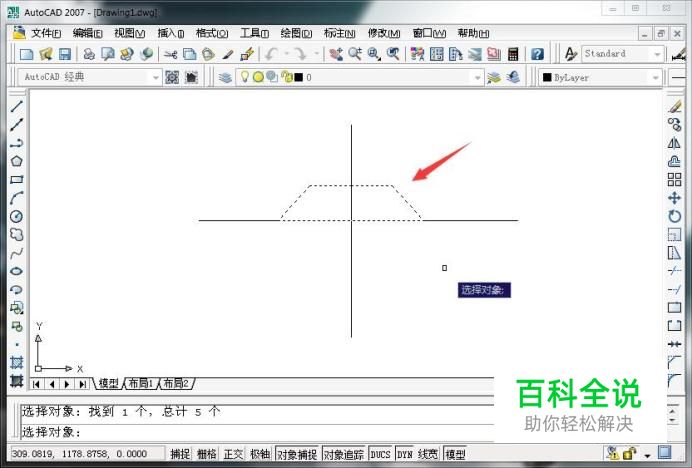Screen dimensions: 692x468
Task: Click the 模型 button in status bar
Action: click(455, 454)
